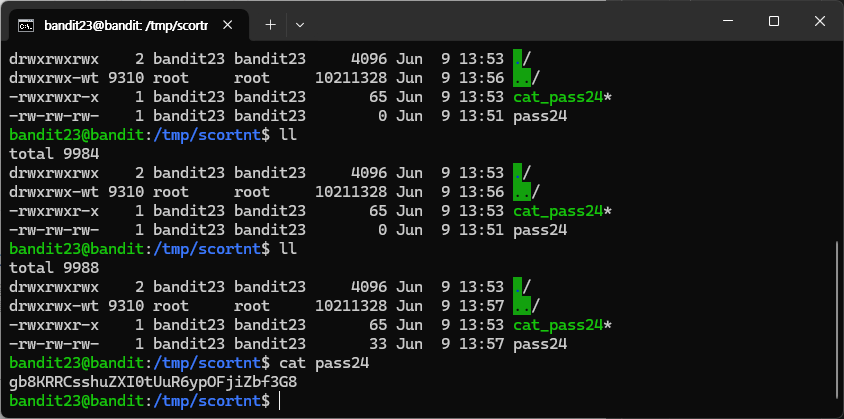Maximize the terminal window

(x=774, y=21)
